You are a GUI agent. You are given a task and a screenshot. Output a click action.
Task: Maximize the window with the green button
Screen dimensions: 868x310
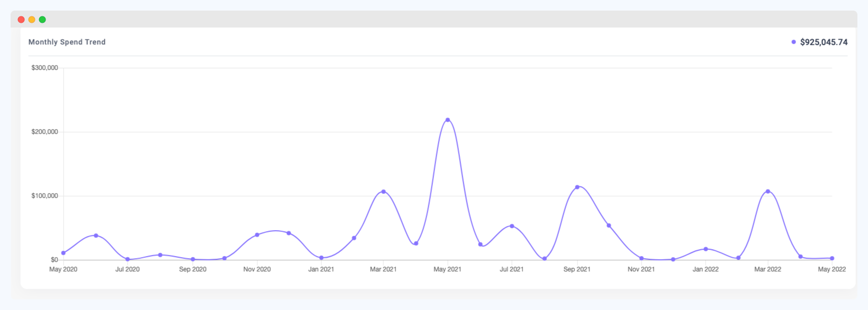42,20
